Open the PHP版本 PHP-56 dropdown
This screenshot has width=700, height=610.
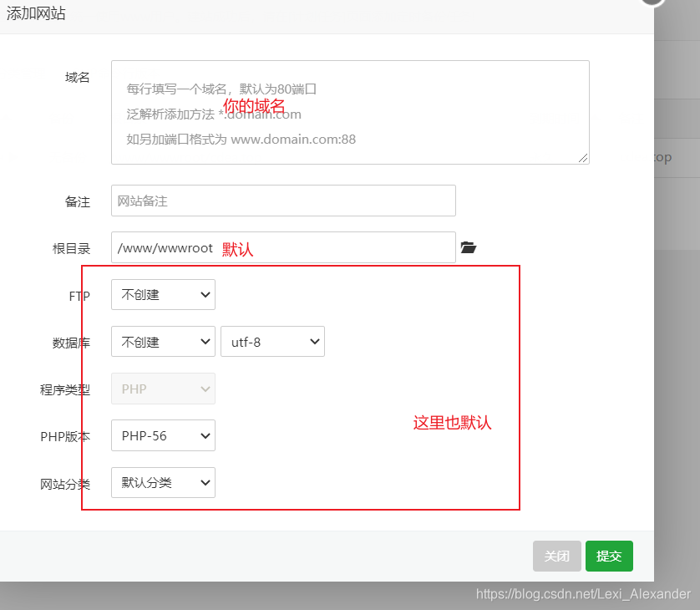(x=163, y=435)
